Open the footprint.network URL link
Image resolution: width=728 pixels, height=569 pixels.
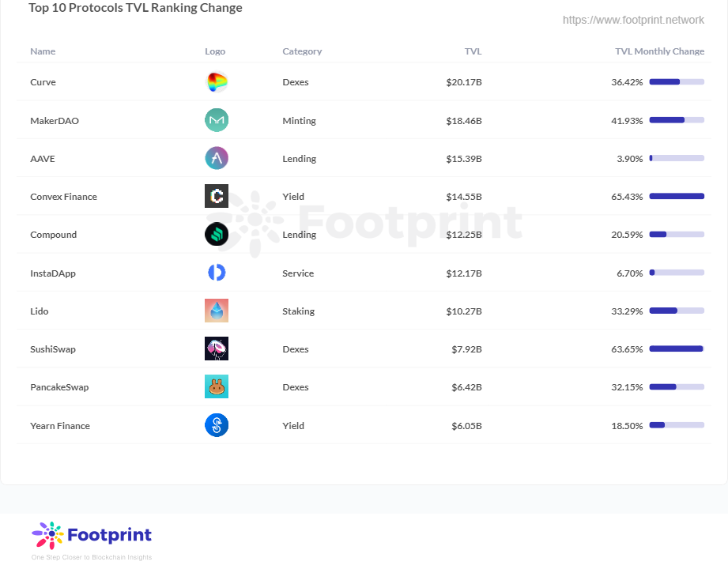pos(633,20)
